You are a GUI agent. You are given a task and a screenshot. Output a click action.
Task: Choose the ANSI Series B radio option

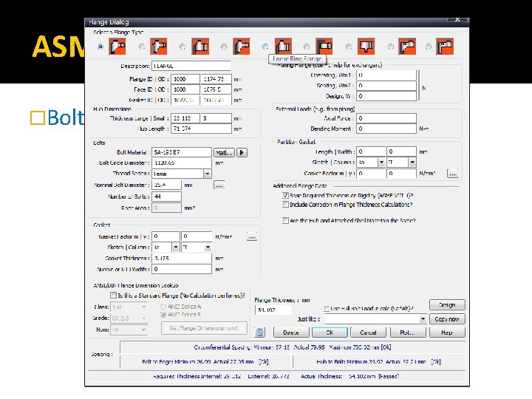point(163,315)
